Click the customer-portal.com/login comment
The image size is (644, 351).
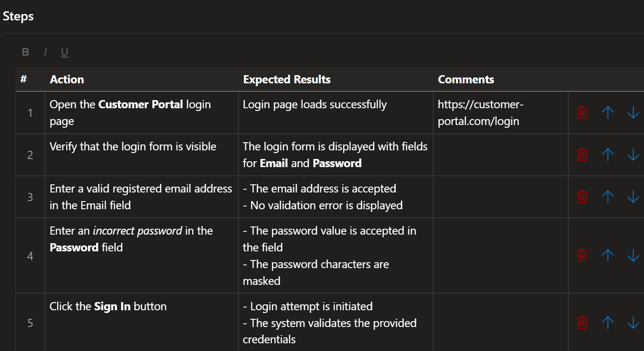[480, 113]
